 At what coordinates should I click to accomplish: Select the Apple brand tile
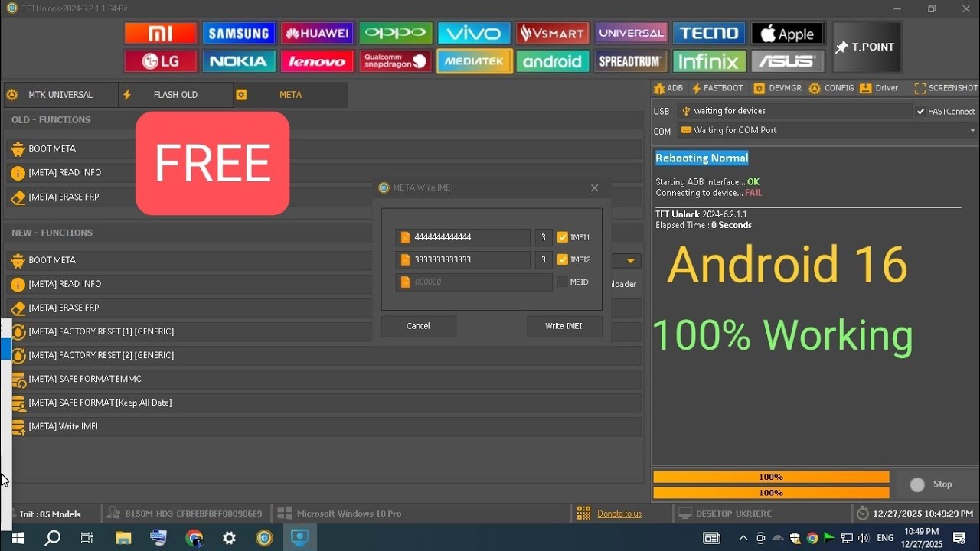(x=788, y=34)
